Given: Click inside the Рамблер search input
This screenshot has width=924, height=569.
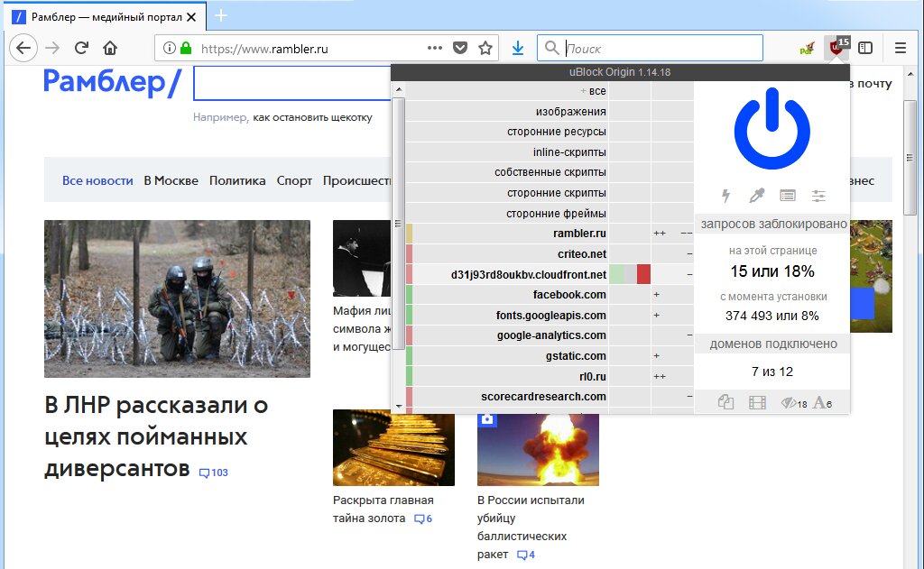Looking at the screenshot, I should [x=292, y=83].
